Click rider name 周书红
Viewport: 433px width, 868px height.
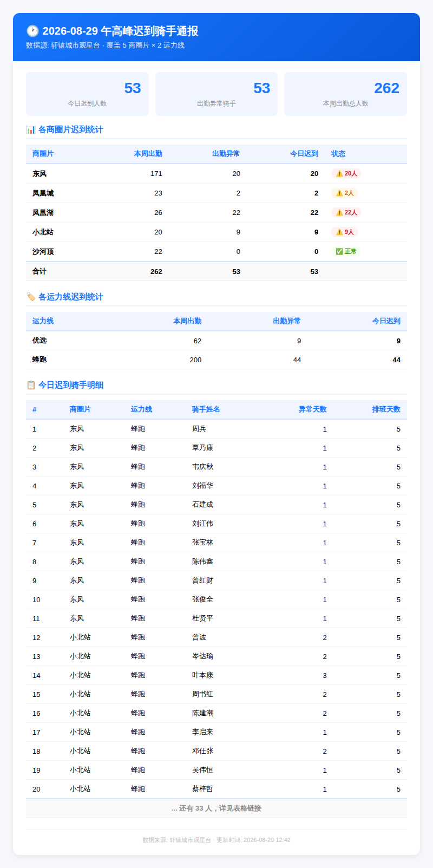(x=203, y=694)
